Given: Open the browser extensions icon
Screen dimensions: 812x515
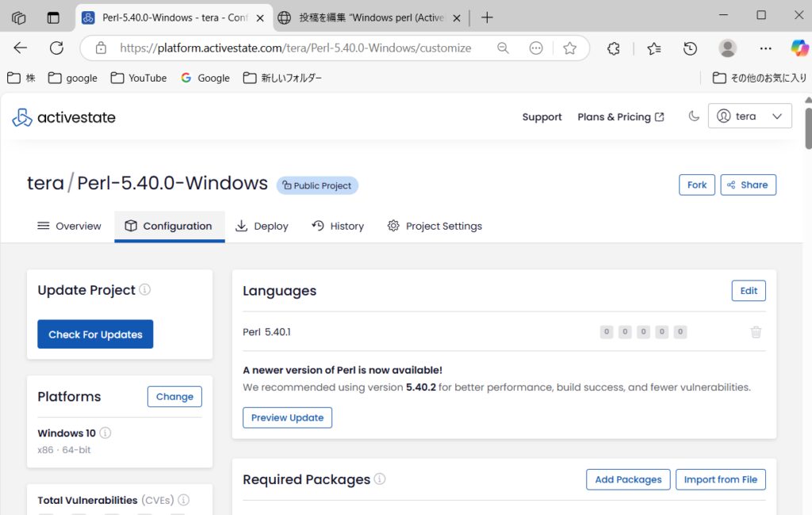Looking at the screenshot, I should [613, 48].
